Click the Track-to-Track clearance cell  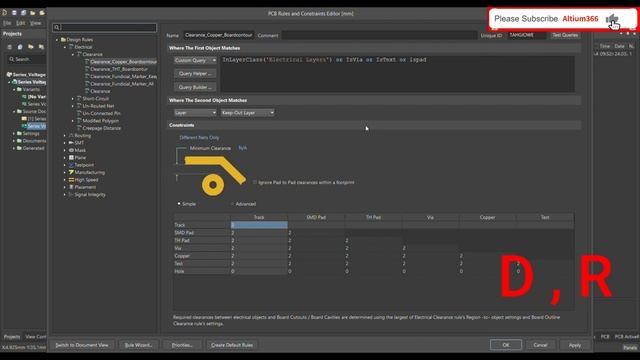pyautogui.click(x=259, y=225)
